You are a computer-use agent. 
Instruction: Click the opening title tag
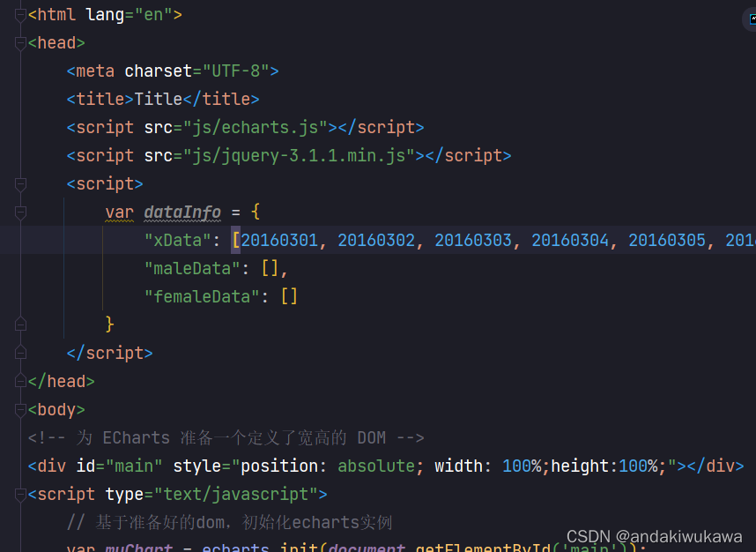[x=100, y=100]
